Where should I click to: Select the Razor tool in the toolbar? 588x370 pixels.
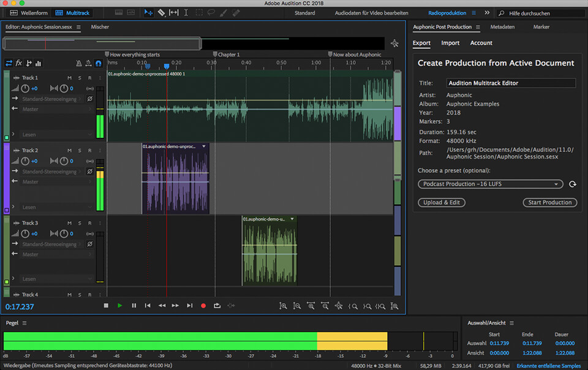[162, 12]
